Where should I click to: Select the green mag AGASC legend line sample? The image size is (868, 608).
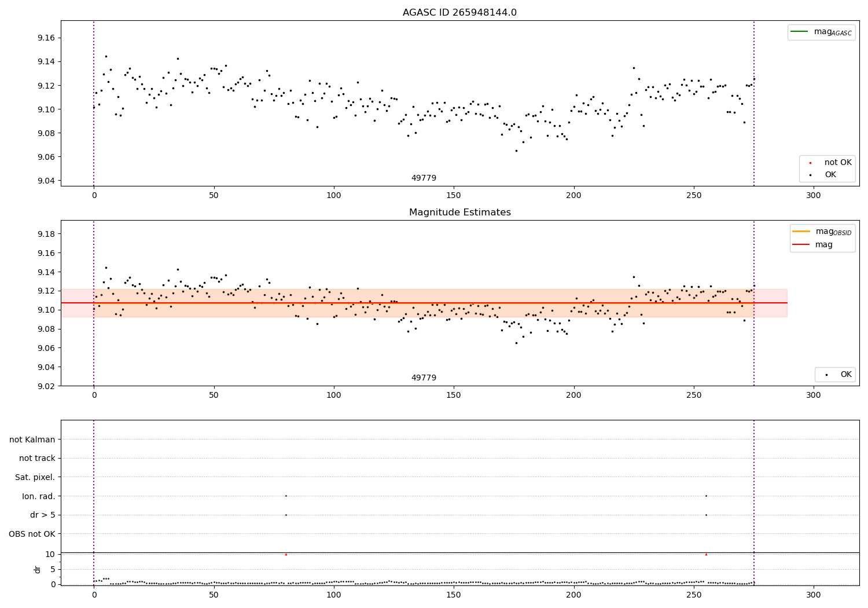coord(799,32)
